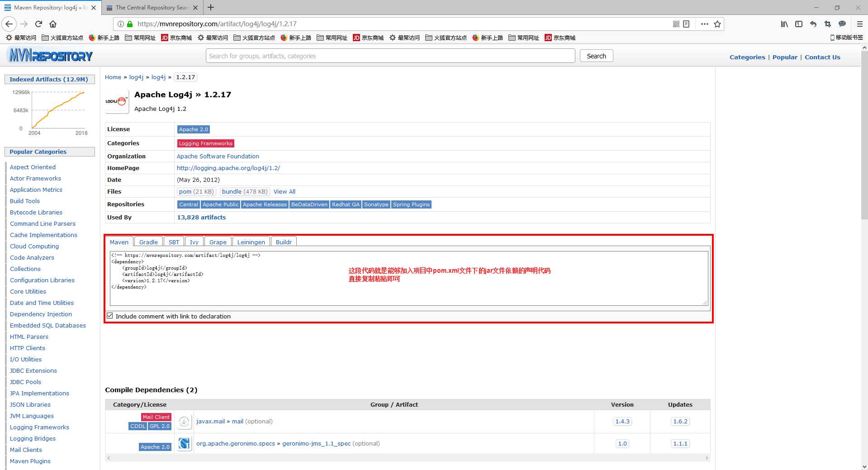Open the geronimo-jms_1.1_spec artifact link
The width and height of the screenshot is (868, 470).
pos(317,443)
